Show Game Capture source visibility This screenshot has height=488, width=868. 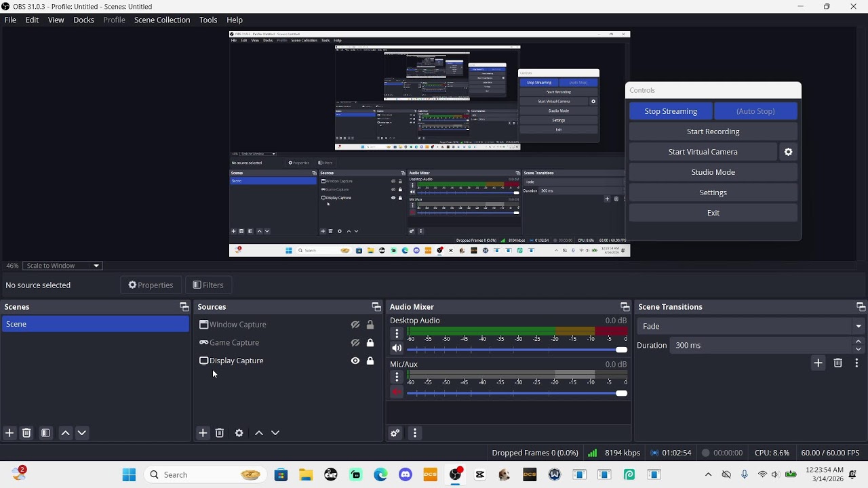click(x=355, y=343)
